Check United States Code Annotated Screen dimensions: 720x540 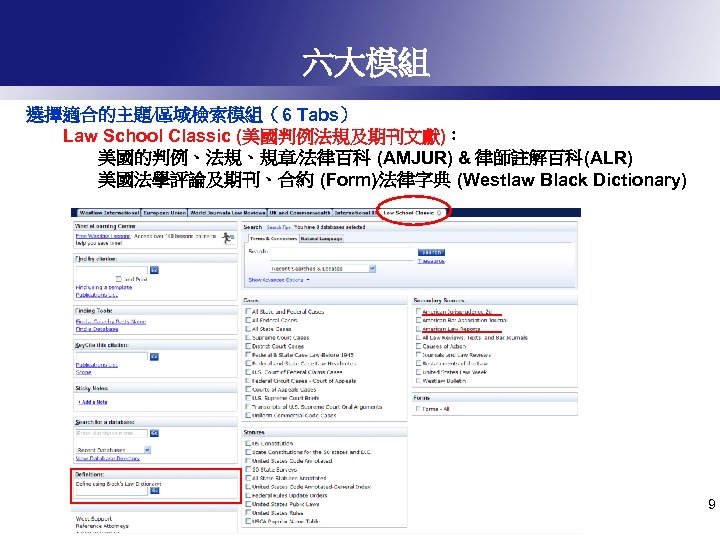coord(248,461)
